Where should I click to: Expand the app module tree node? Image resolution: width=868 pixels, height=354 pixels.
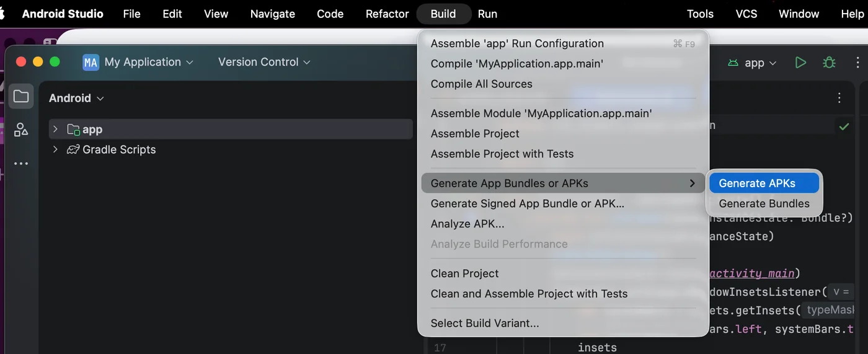point(55,129)
